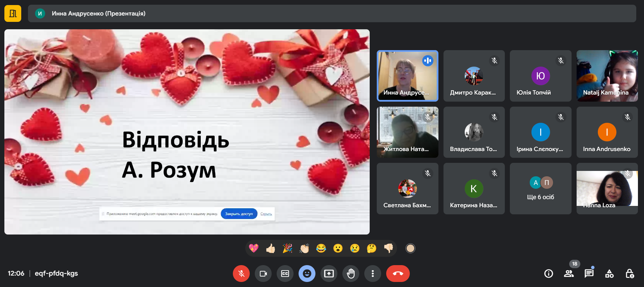Screen dimensions: 644x287
Task: Select Hanna Loza video tile
Action: (607, 188)
